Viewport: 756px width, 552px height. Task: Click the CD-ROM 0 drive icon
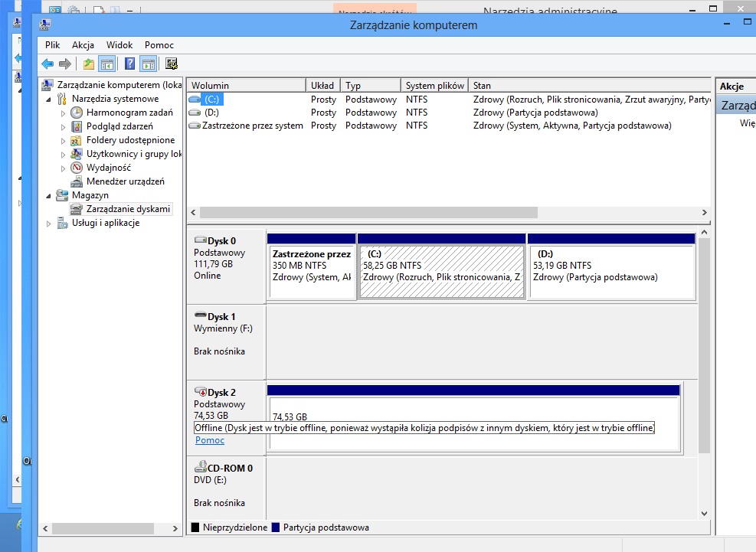(201, 467)
